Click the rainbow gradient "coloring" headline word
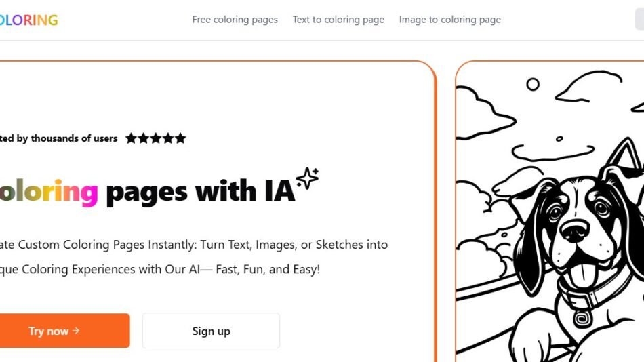The height and width of the screenshot is (362, 644). click(47, 192)
